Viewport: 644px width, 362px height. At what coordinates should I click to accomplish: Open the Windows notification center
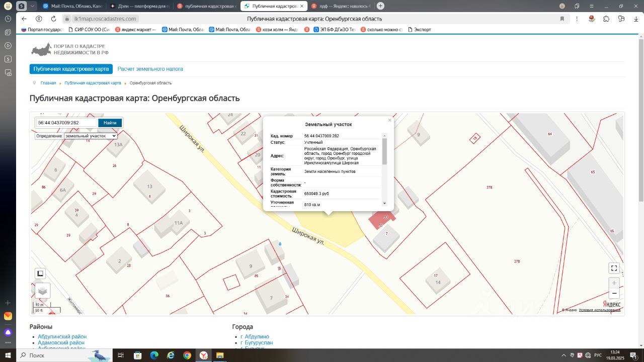click(634, 355)
